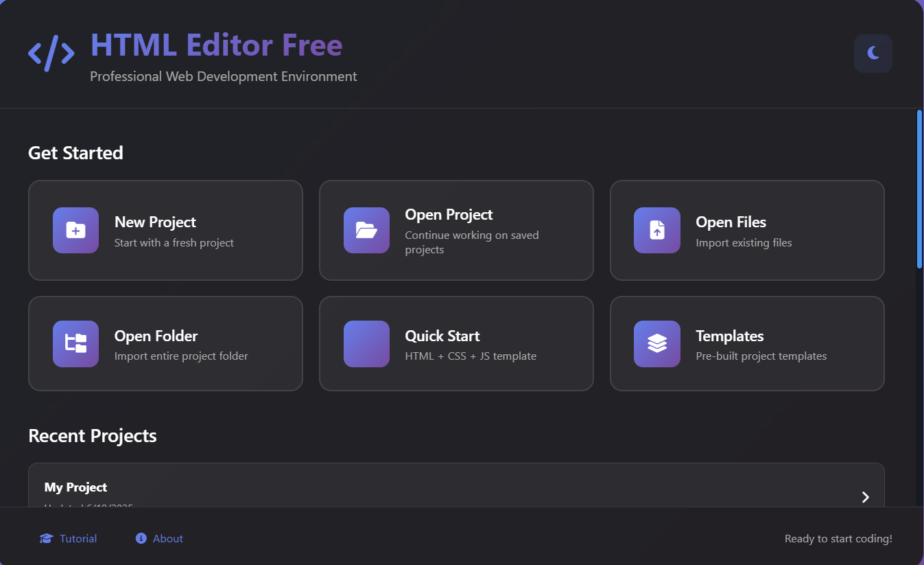Image resolution: width=924 pixels, height=565 pixels.
Task: Choose the Templates card title
Action: click(729, 336)
